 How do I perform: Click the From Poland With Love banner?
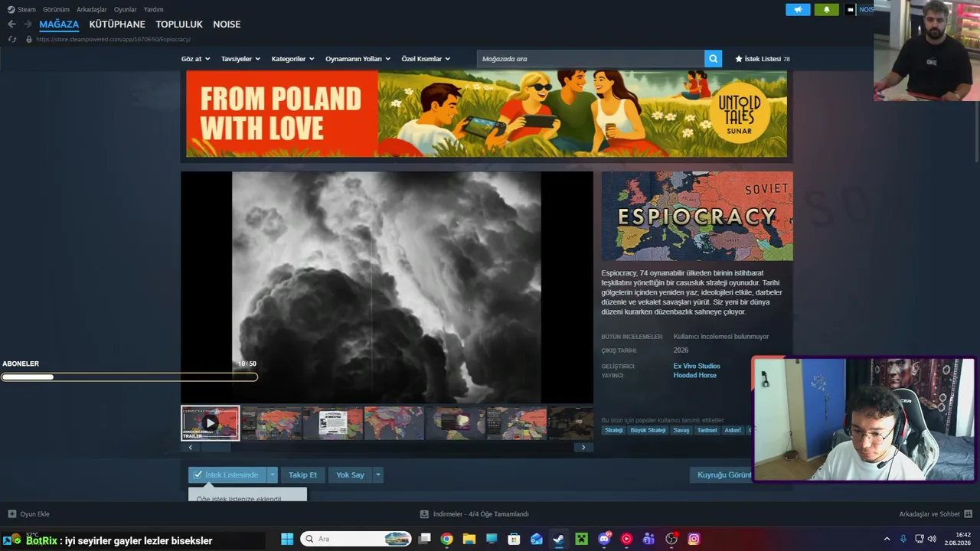[x=486, y=114]
